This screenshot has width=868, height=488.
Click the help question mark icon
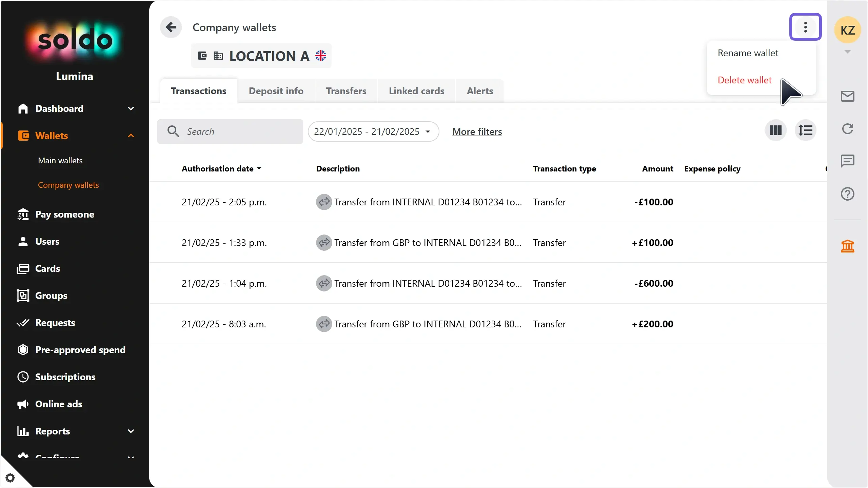click(847, 194)
